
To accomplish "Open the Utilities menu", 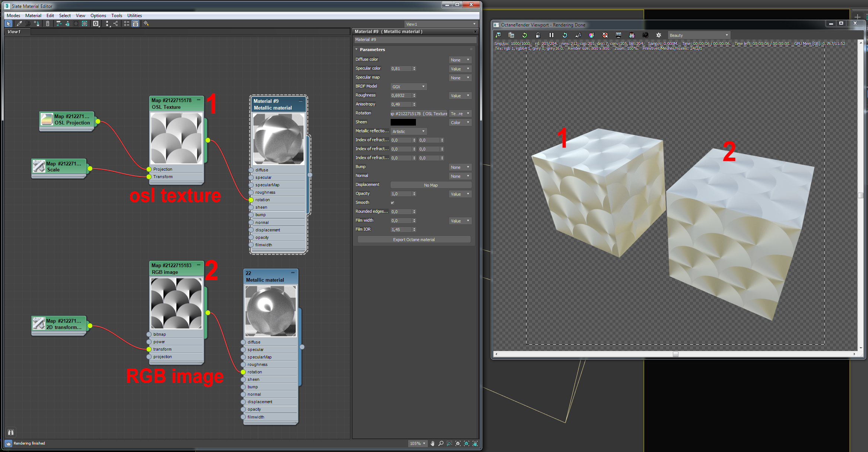I will (x=134, y=16).
